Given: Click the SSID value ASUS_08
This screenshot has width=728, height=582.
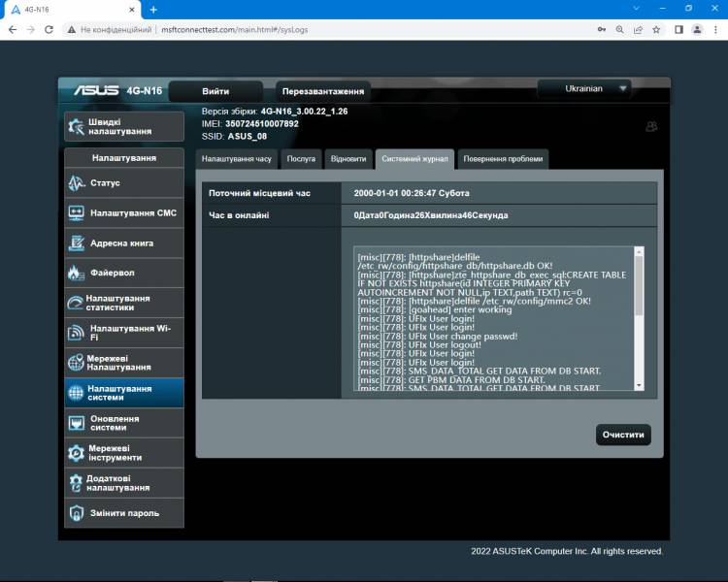Looking at the screenshot, I should (247, 137).
